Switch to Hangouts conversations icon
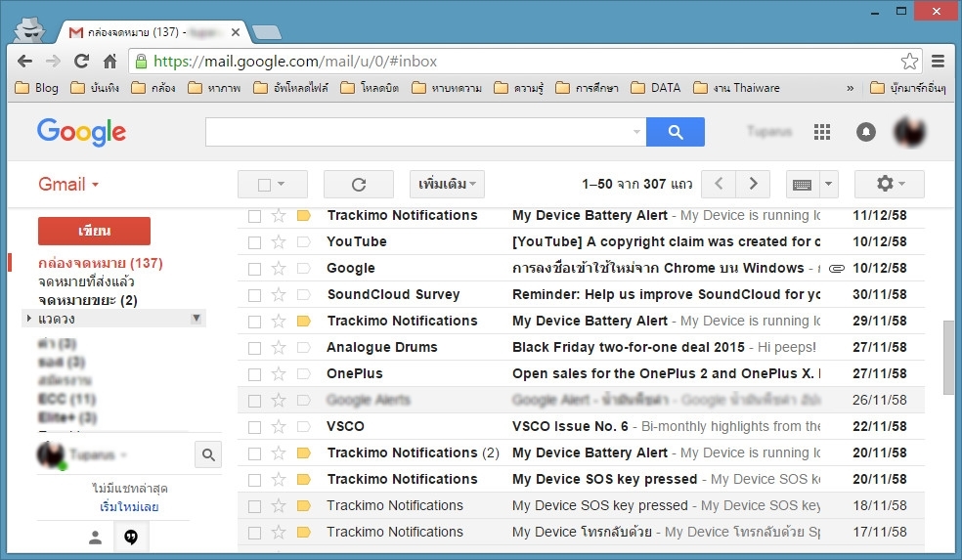 click(131, 538)
